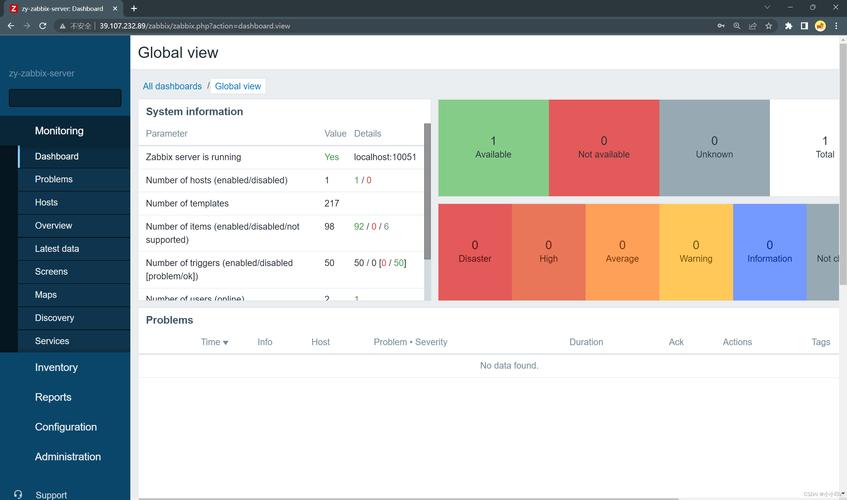The image size is (847, 500).
Task: Open Latest data in the sidebar
Action: (x=74, y=249)
